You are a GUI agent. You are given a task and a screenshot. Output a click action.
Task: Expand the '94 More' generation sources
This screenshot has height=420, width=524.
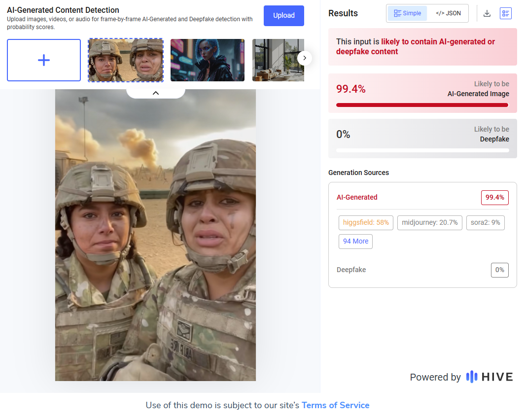click(x=355, y=241)
